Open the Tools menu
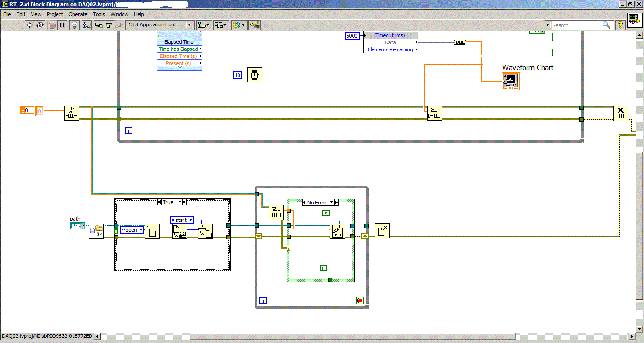The height and width of the screenshot is (343, 644). pos(99,14)
